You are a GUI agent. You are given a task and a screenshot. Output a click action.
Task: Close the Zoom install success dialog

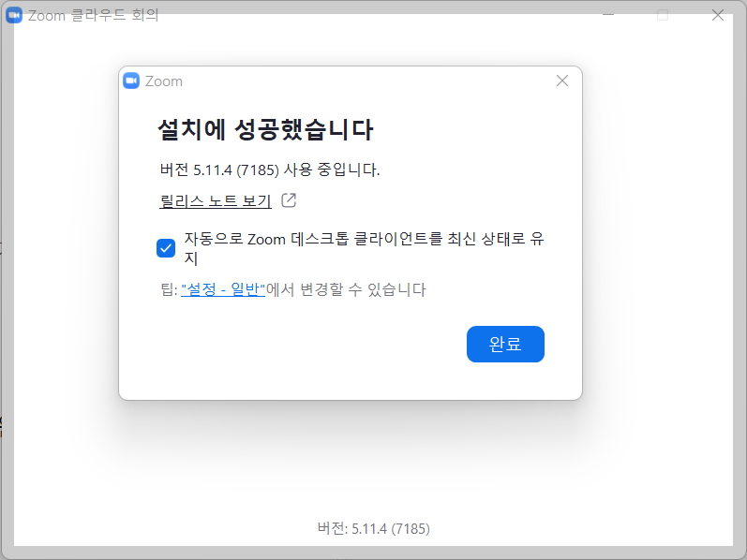tap(562, 81)
